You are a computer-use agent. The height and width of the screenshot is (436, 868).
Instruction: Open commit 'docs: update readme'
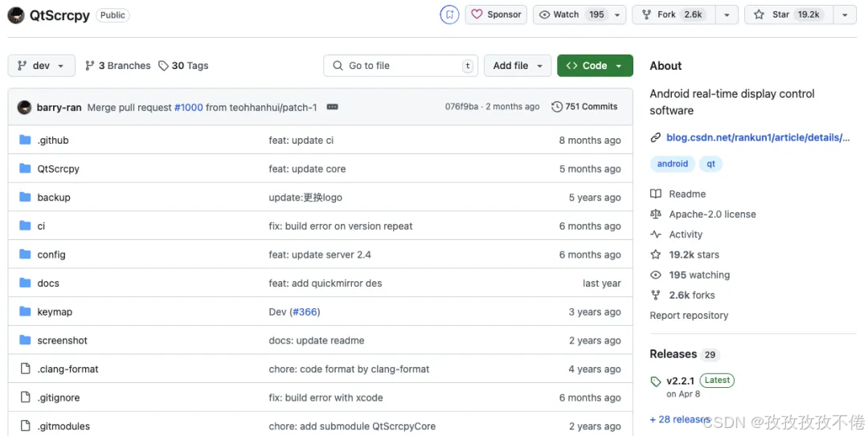317,340
